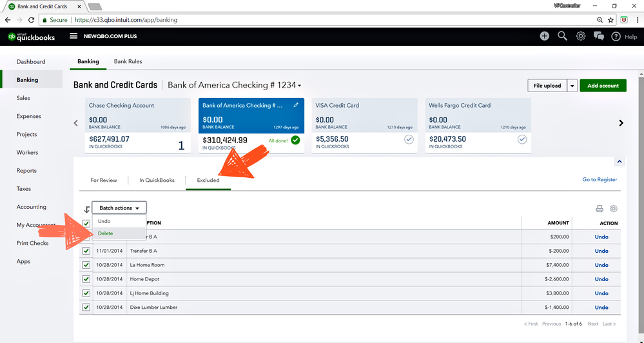
Task: Open the search magnifier in QuickBooks header
Action: click(x=562, y=36)
